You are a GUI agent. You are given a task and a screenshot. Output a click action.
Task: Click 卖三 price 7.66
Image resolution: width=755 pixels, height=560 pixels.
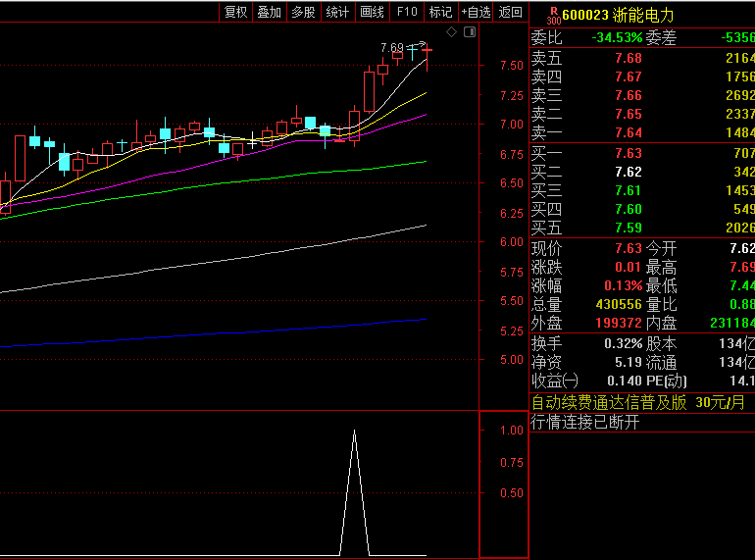pyautogui.click(x=629, y=95)
